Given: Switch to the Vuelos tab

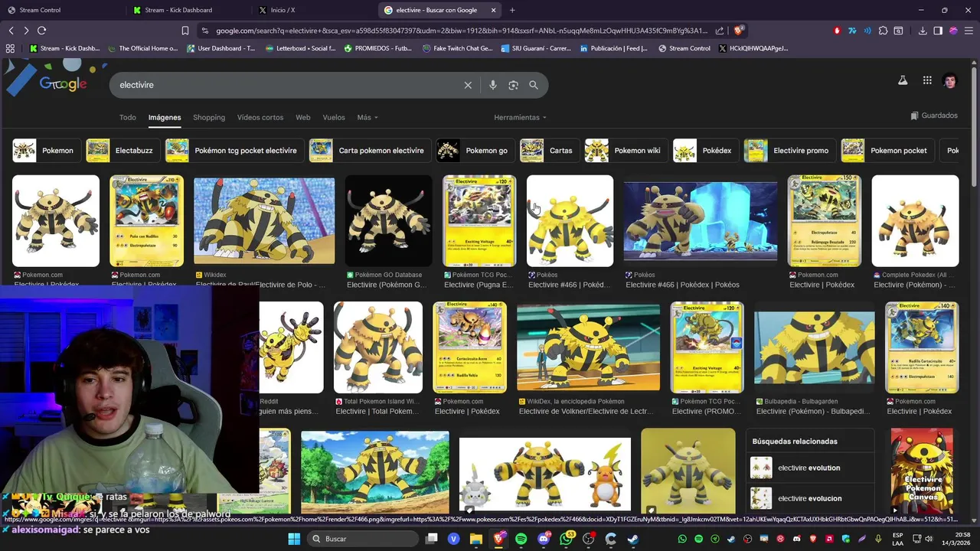Looking at the screenshot, I should 334,117.
